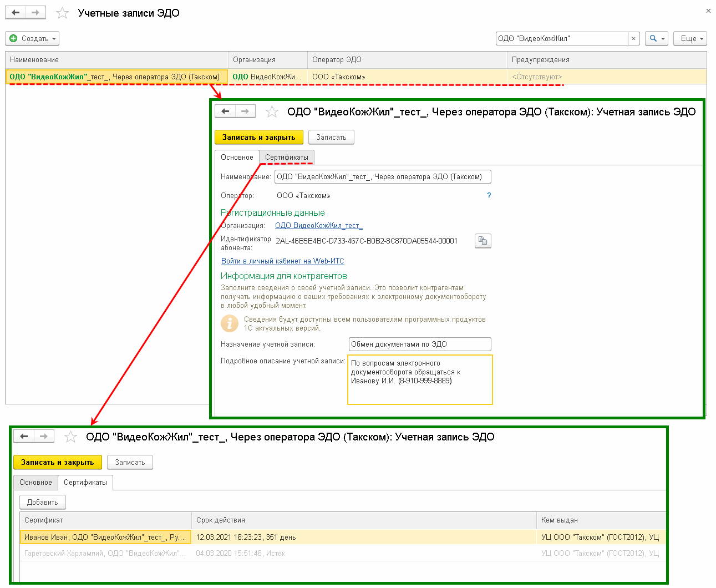Click Записать in the middle form
The height and width of the screenshot is (588, 716).
tap(331, 137)
